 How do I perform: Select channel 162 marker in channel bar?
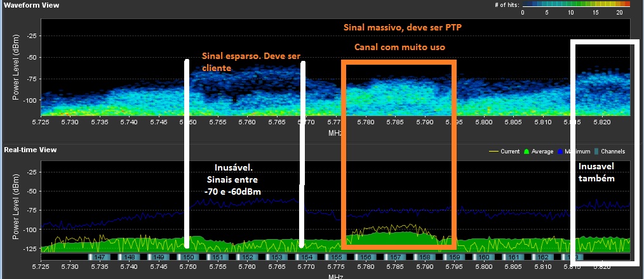pyautogui.click(x=544, y=257)
